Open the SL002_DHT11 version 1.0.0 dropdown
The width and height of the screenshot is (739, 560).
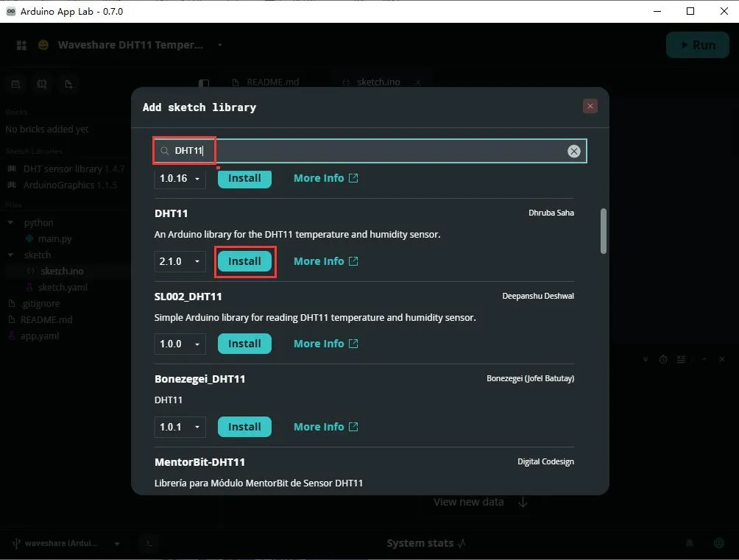tap(180, 344)
